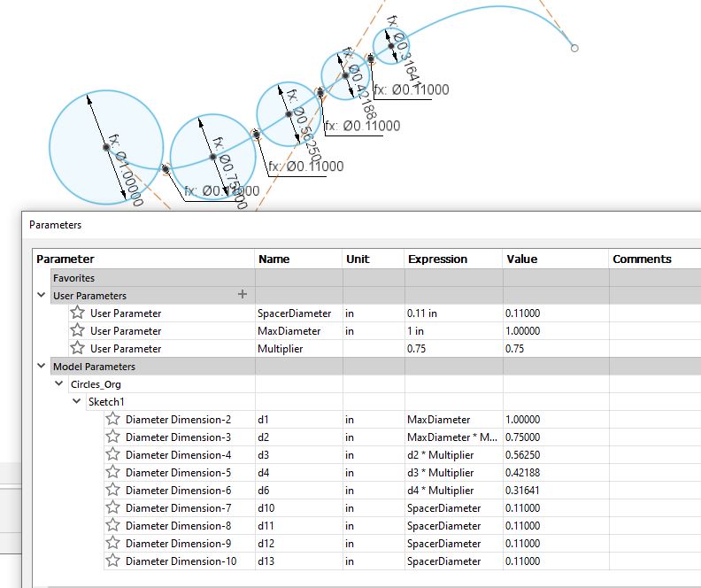Image resolution: width=701 pixels, height=588 pixels.
Task: Select the Circles_Org tree item
Action: point(96,384)
